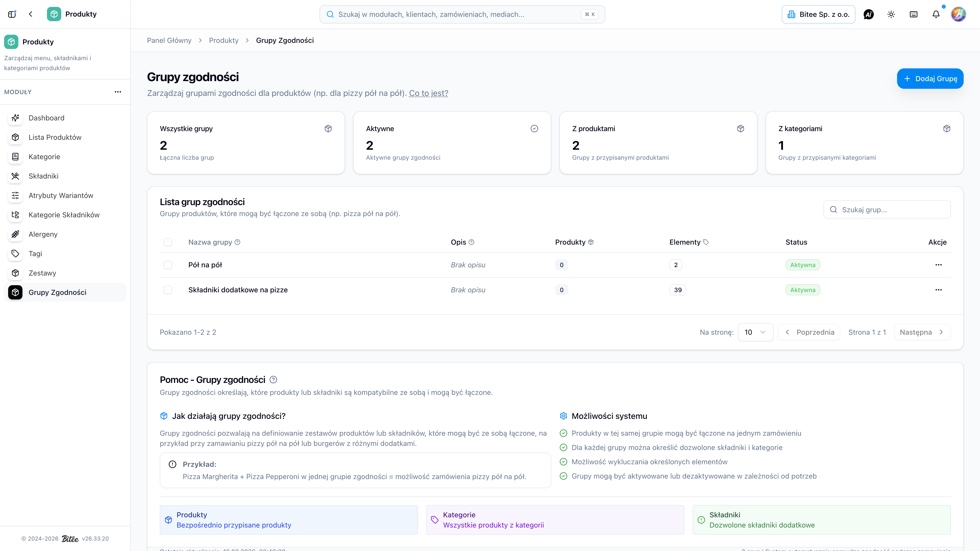Screen dimensions: 980x551
Task: Switch theme with the sun icon
Action: (891, 15)
